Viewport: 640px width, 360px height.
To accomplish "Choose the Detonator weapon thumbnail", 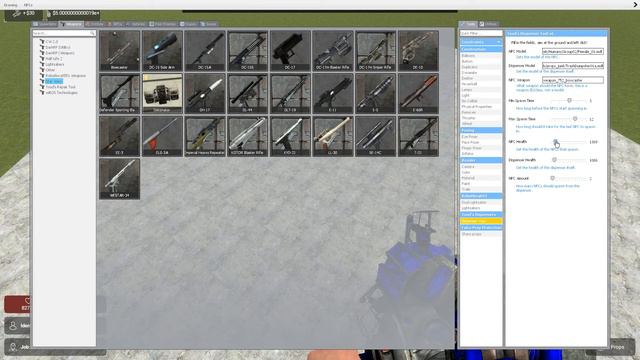I will [x=162, y=93].
